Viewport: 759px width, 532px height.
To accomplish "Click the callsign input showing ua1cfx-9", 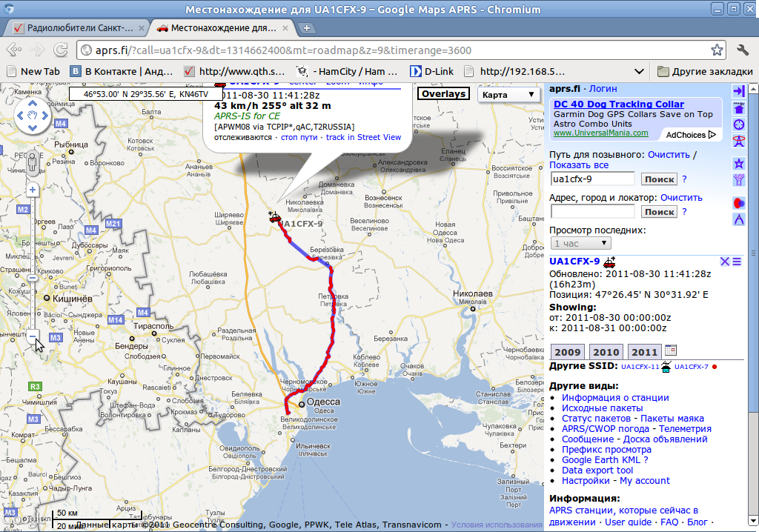I will (591, 179).
